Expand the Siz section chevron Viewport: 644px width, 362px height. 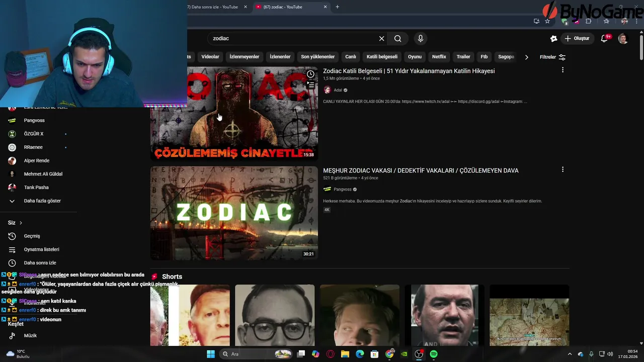coord(21,223)
